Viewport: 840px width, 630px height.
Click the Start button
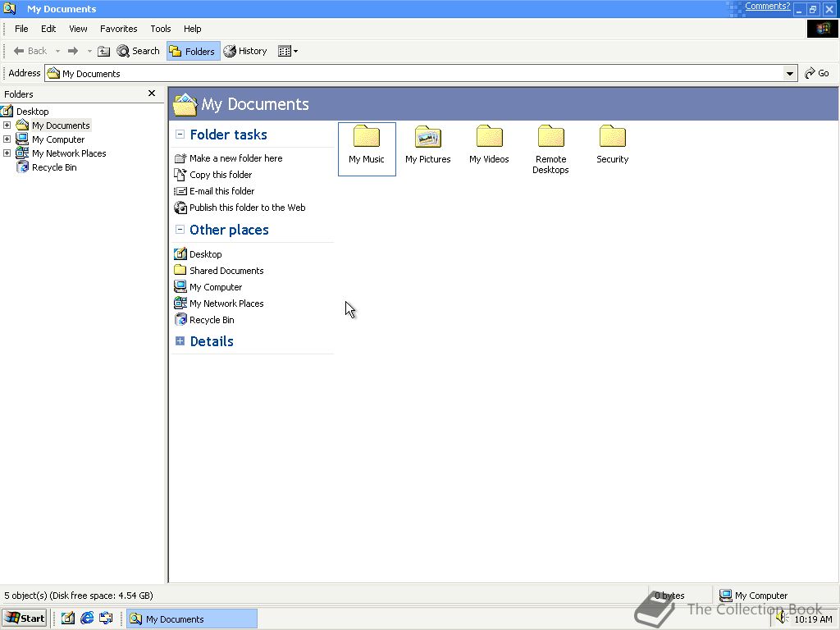tap(25, 619)
